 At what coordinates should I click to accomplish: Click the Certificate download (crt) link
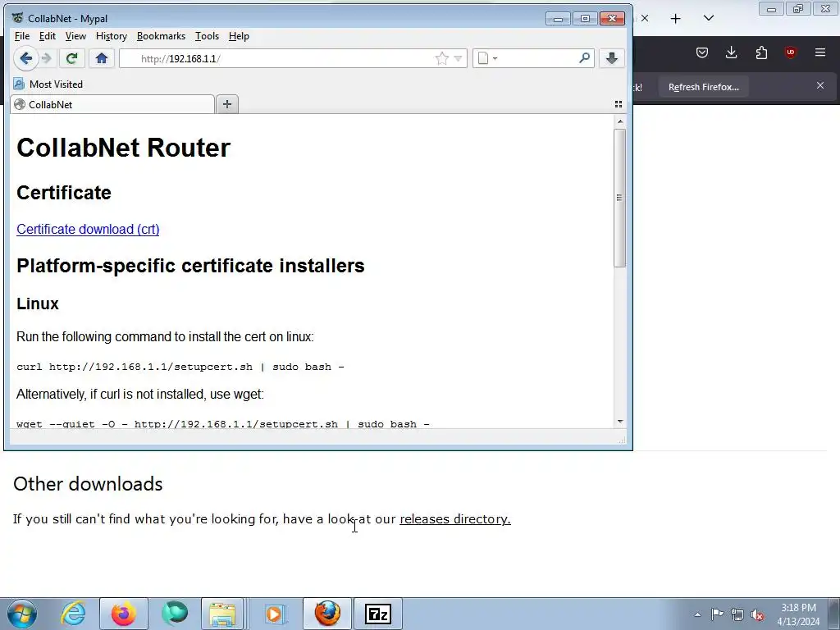point(88,230)
